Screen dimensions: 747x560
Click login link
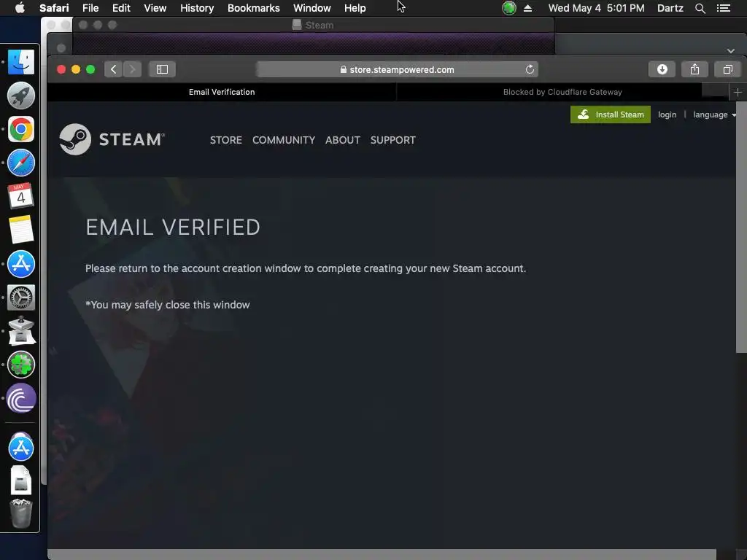(667, 114)
